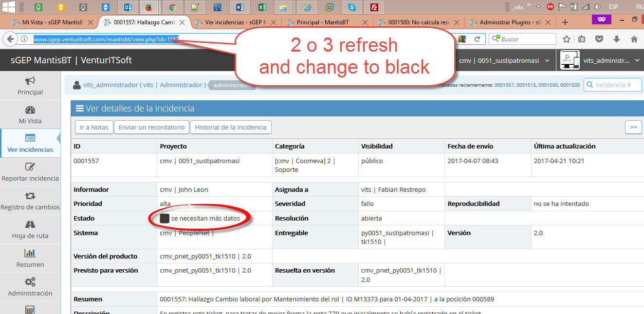The image size is (644, 314).
Task: Expand the next-issue >> button
Action: coord(633,127)
